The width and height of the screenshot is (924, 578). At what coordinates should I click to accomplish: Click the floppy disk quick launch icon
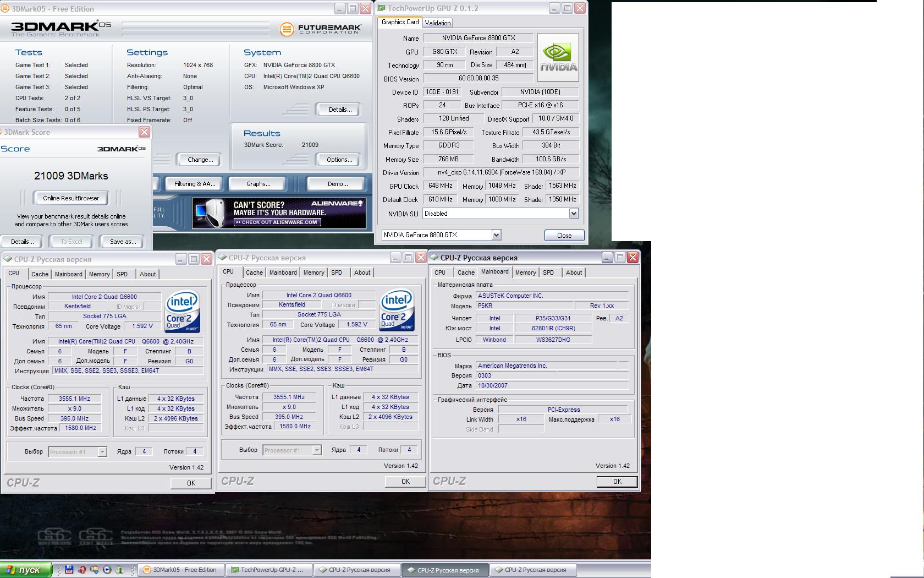(69, 570)
